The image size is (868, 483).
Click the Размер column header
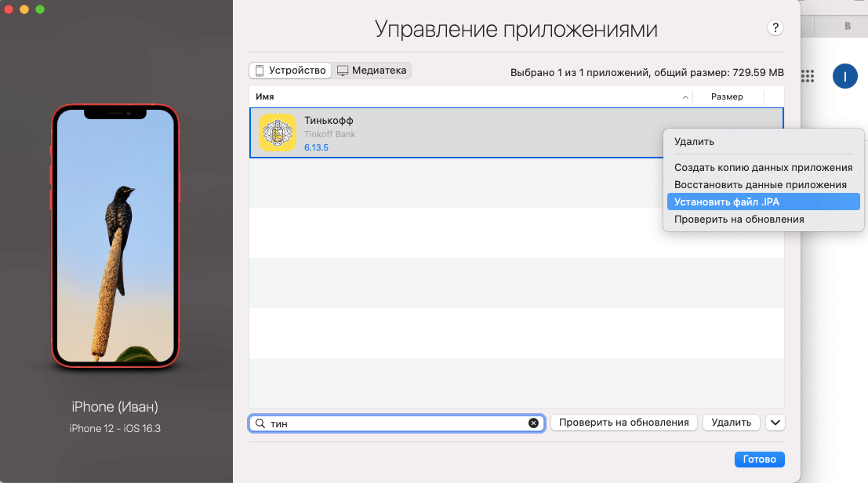(x=728, y=96)
